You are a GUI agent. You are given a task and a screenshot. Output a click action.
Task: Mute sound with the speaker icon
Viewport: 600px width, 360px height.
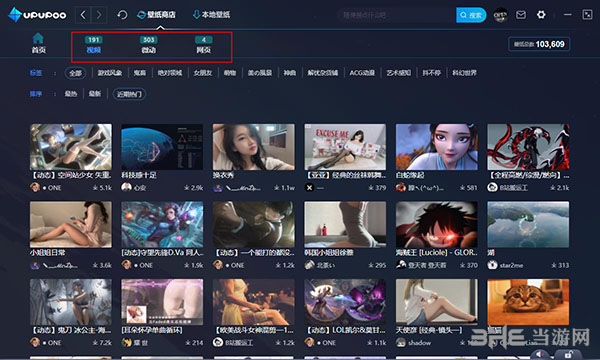[x=540, y=354]
